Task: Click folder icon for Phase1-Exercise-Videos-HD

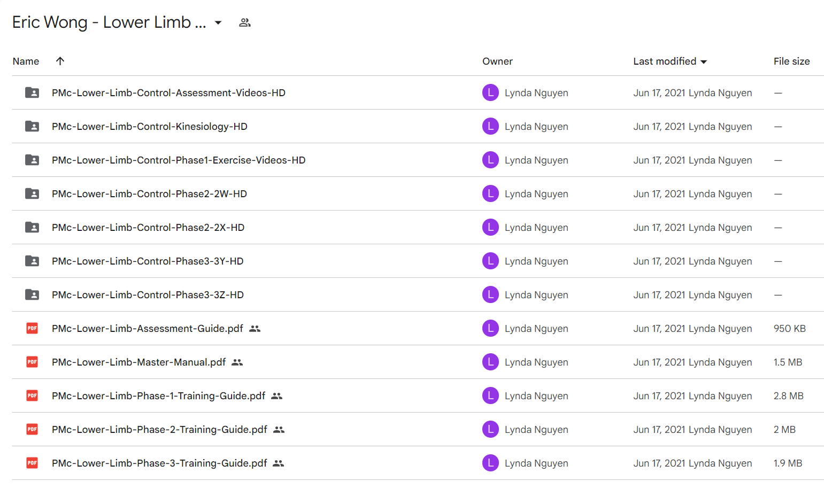Action: pos(32,160)
